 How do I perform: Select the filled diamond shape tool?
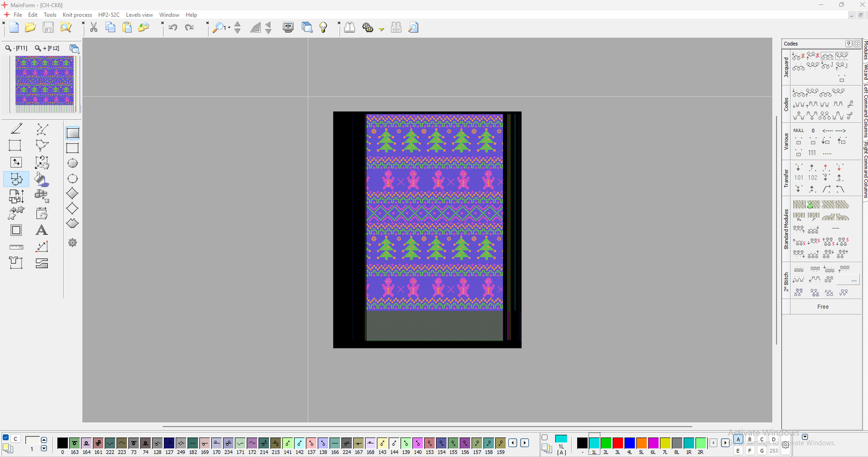pyautogui.click(x=72, y=194)
